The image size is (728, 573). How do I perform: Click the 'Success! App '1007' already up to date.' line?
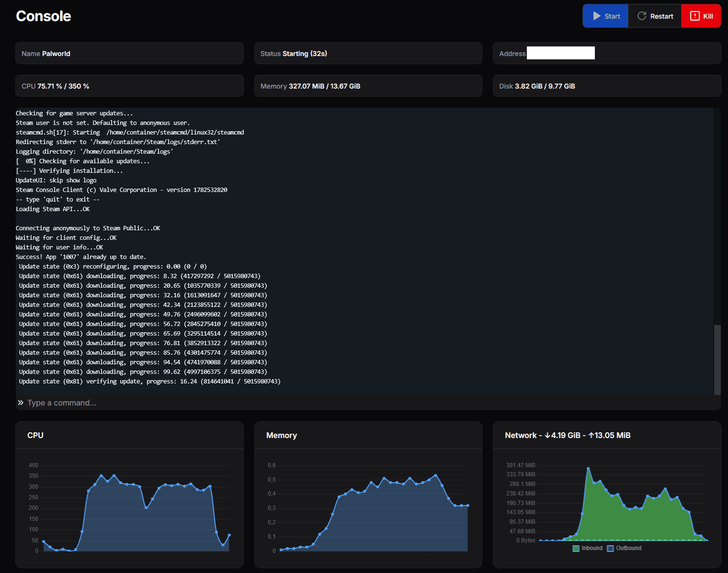(x=81, y=257)
